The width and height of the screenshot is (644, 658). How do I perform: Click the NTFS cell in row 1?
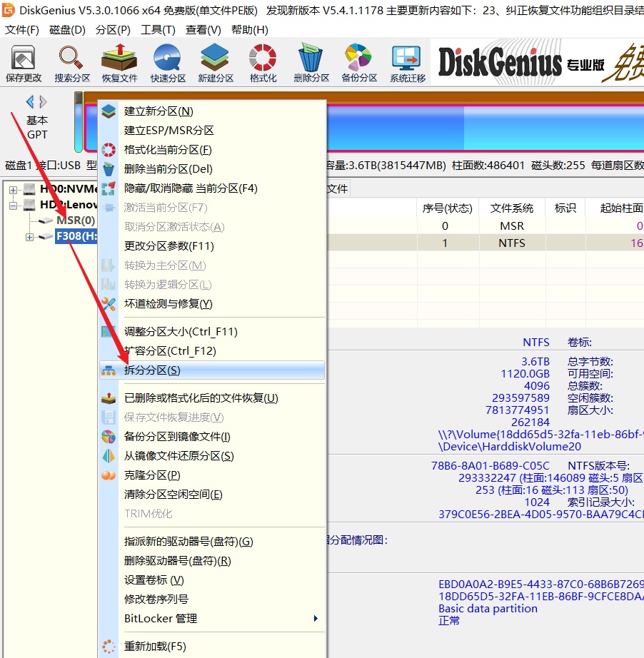[512, 243]
